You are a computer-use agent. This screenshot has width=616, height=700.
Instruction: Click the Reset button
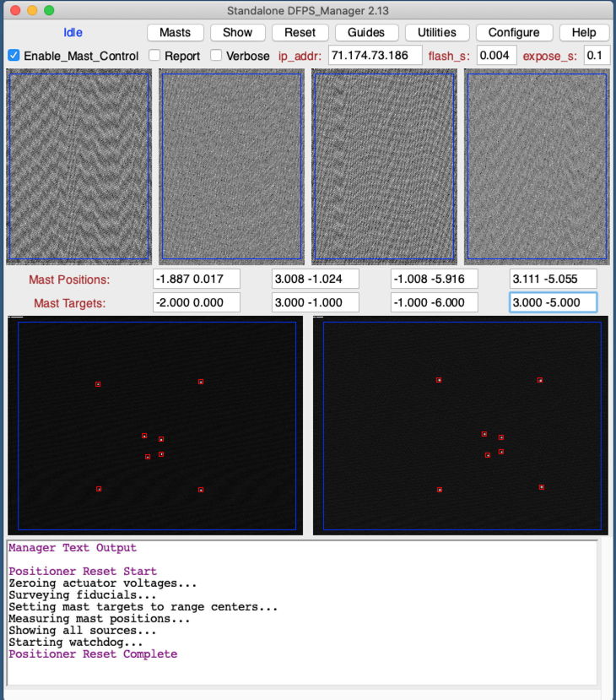point(300,33)
